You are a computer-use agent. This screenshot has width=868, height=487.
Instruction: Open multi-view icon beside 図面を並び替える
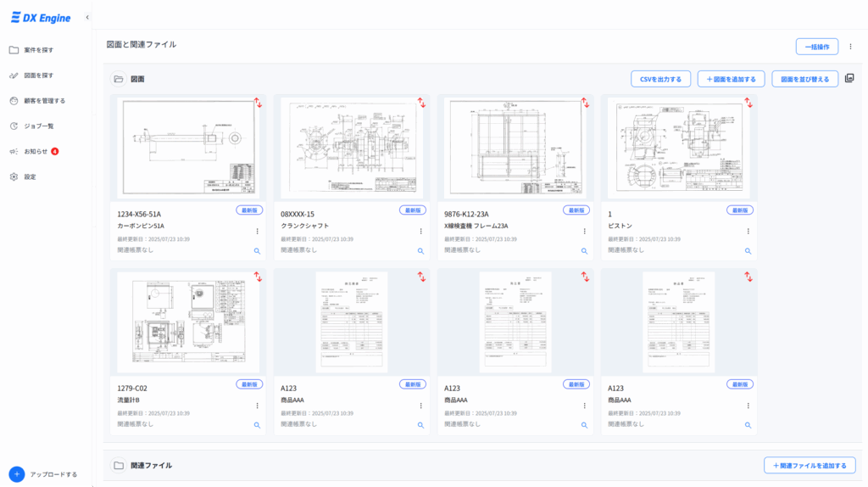point(849,79)
